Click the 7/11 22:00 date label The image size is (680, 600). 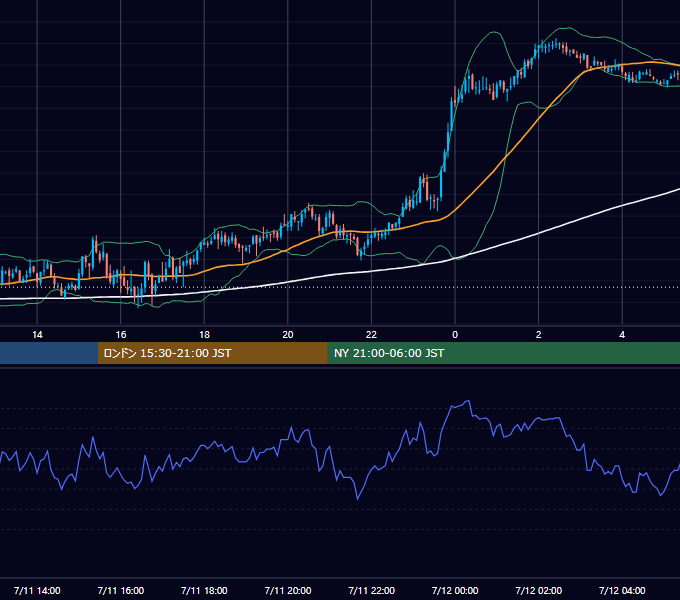click(x=371, y=590)
